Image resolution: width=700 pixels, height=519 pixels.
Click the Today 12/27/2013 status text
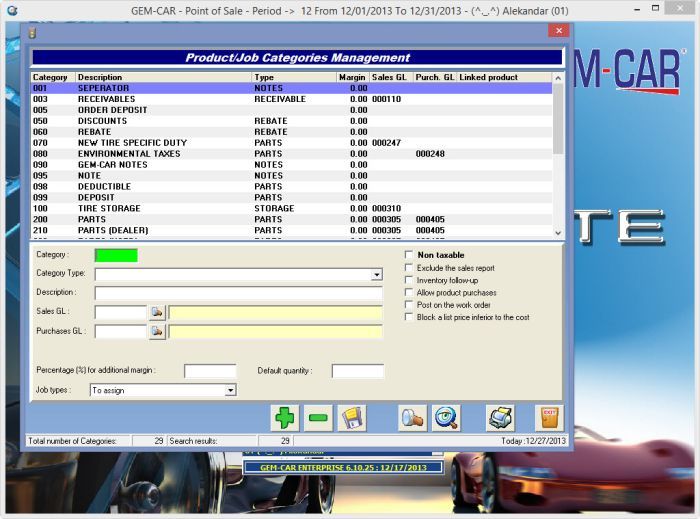(x=533, y=441)
